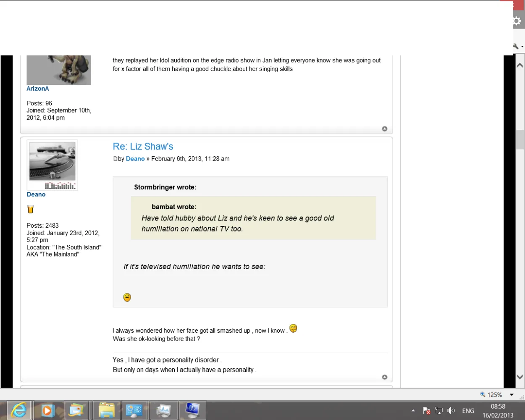
Task: Click text 'Posts: 2483'
Action: [x=43, y=226]
